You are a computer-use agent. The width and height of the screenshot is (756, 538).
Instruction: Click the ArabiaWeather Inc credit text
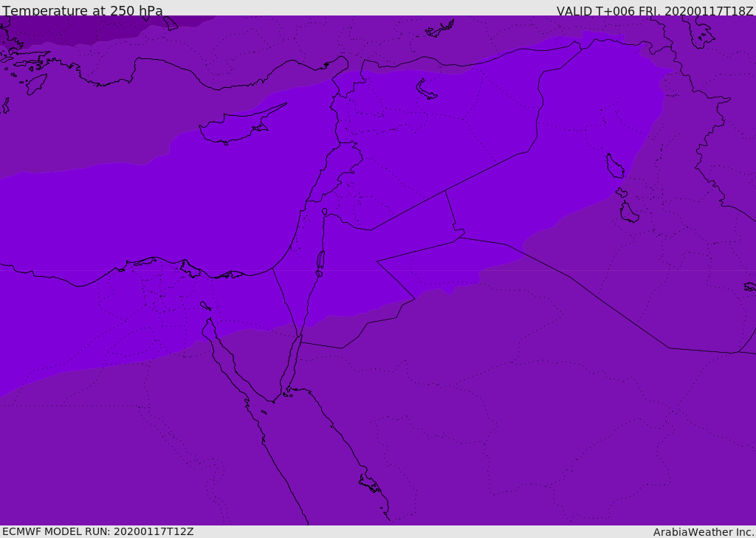coord(703,532)
